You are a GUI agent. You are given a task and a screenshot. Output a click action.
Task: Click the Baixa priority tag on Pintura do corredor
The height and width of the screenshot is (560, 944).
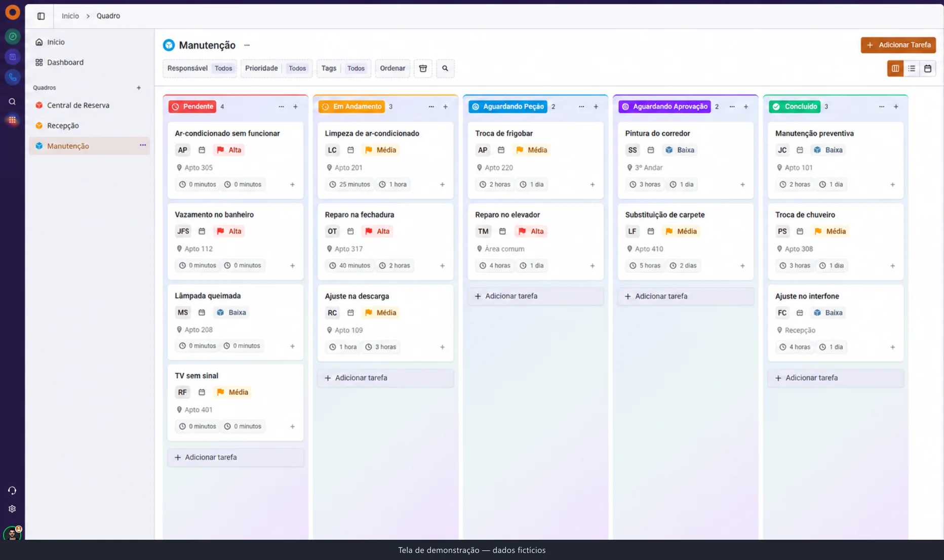point(679,150)
